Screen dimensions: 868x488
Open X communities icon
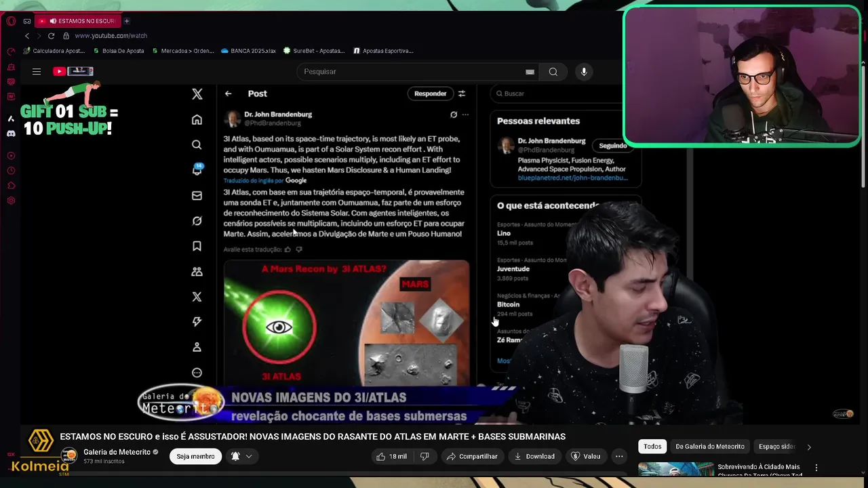[x=197, y=271]
